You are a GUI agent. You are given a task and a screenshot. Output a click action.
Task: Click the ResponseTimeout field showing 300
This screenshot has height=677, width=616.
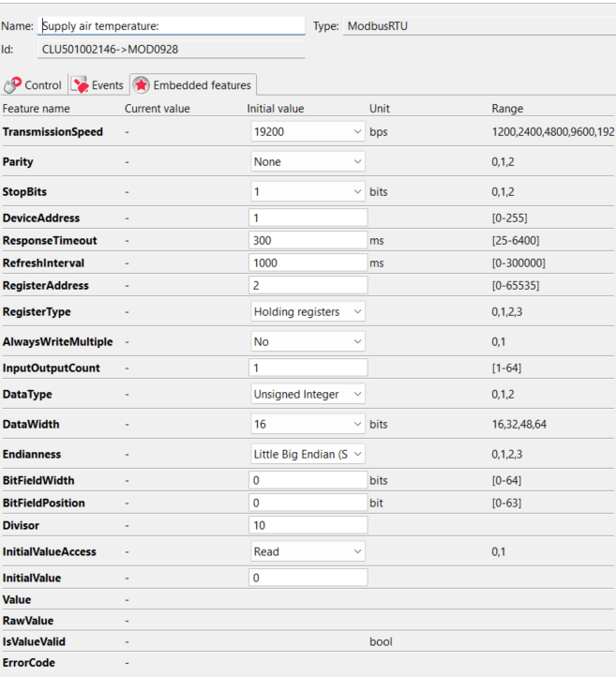click(x=308, y=240)
